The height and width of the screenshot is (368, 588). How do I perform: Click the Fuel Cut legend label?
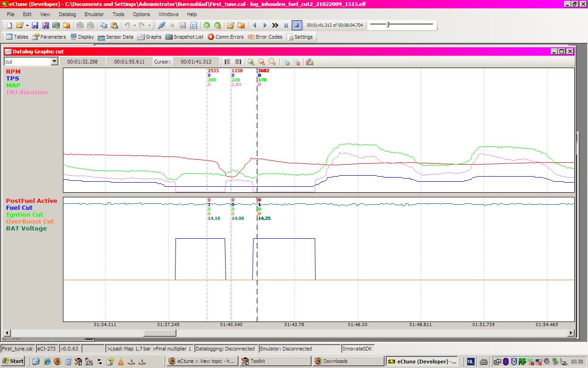click(x=19, y=207)
